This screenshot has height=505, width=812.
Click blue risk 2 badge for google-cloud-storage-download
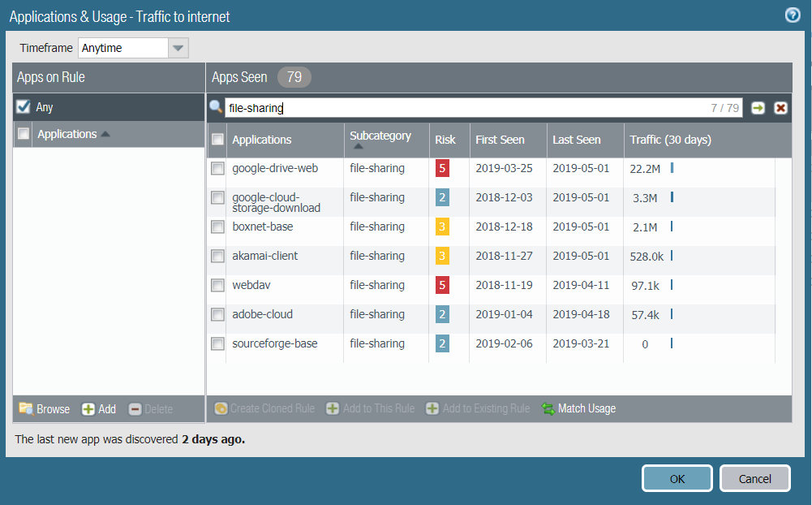click(x=442, y=197)
